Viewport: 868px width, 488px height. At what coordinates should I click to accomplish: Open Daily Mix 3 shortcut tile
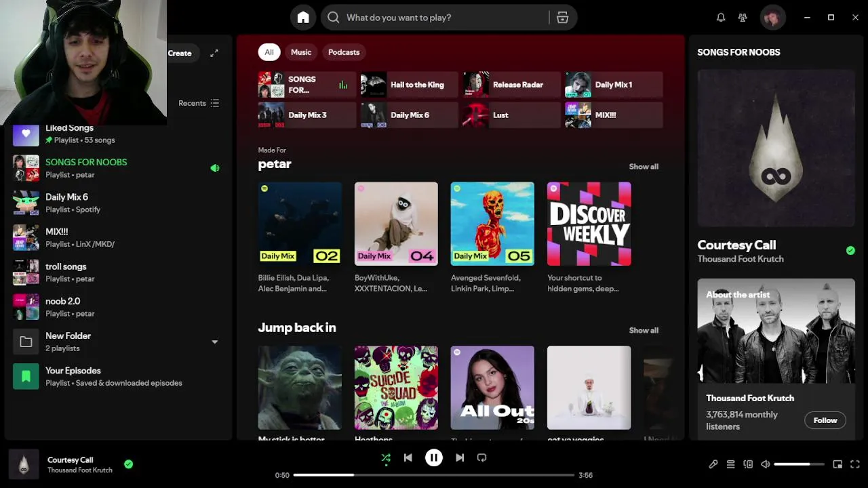(307, 115)
